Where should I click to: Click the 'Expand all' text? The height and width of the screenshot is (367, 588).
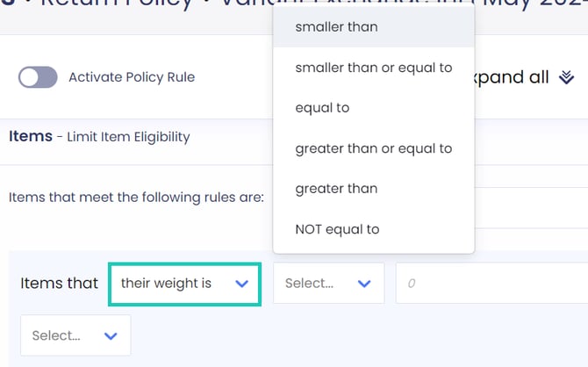pos(518,77)
